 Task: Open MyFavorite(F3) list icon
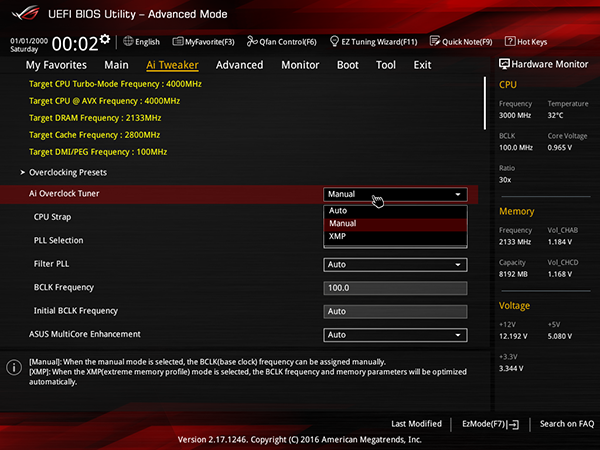tap(178, 41)
